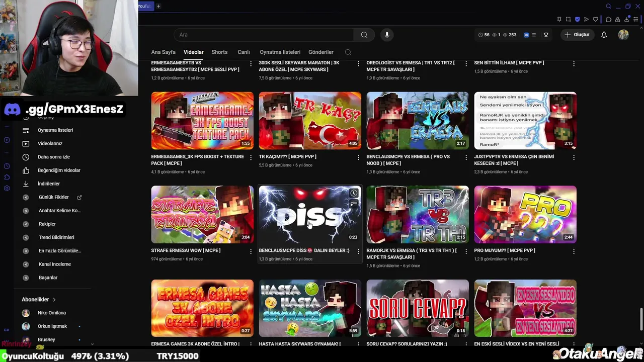Open browser extensions cube icon
This screenshot has height=362, width=644.
[x=608, y=20]
